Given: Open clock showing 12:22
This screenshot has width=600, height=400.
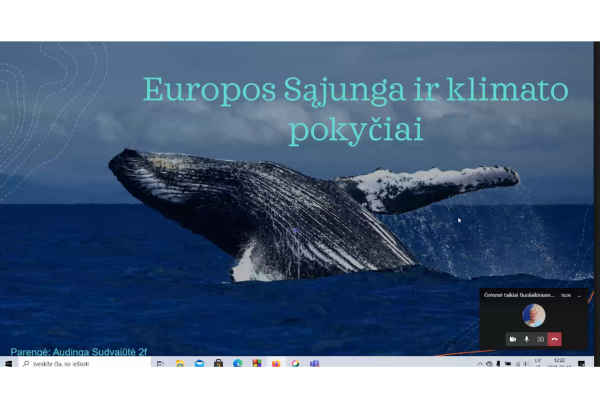Looking at the screenshot, I should 559,362.
